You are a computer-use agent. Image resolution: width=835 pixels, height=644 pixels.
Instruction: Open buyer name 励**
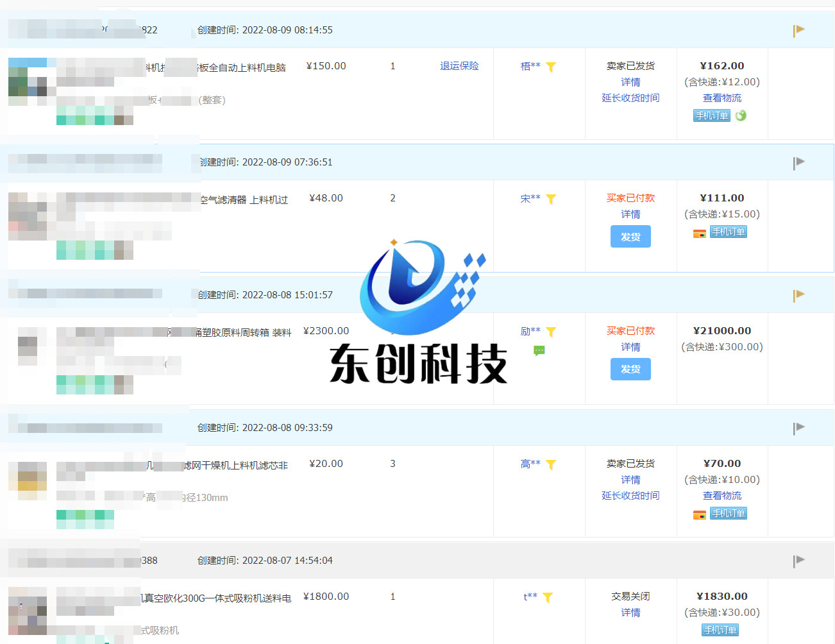530,332
